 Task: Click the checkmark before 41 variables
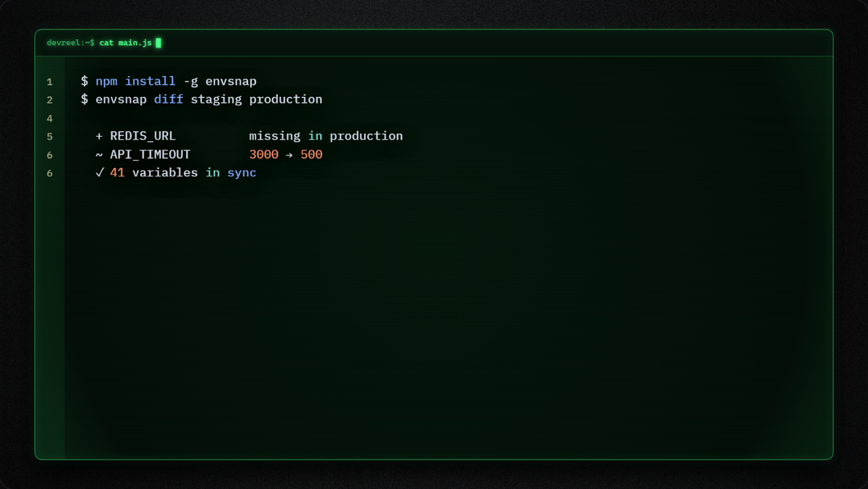(x=99, y=172)
